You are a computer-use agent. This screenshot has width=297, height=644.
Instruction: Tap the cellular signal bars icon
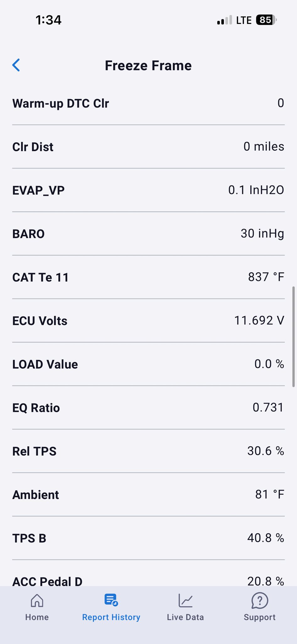click(x=224, y=20)
